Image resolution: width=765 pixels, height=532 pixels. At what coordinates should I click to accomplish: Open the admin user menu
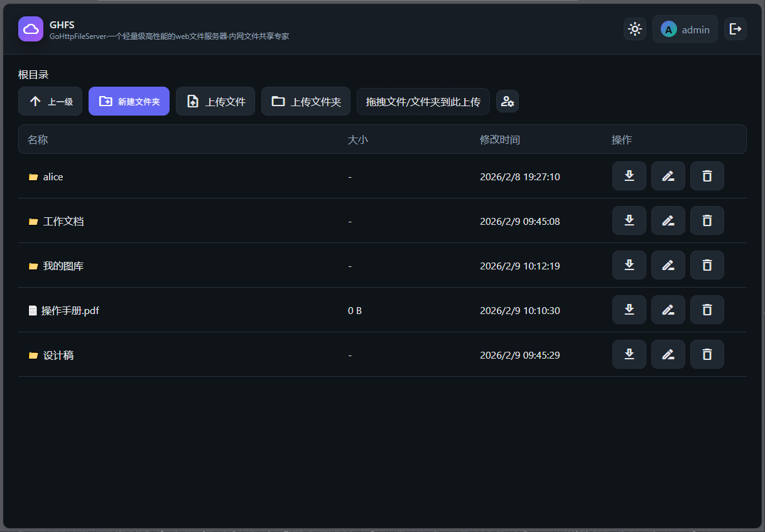(x=685, y=30)
